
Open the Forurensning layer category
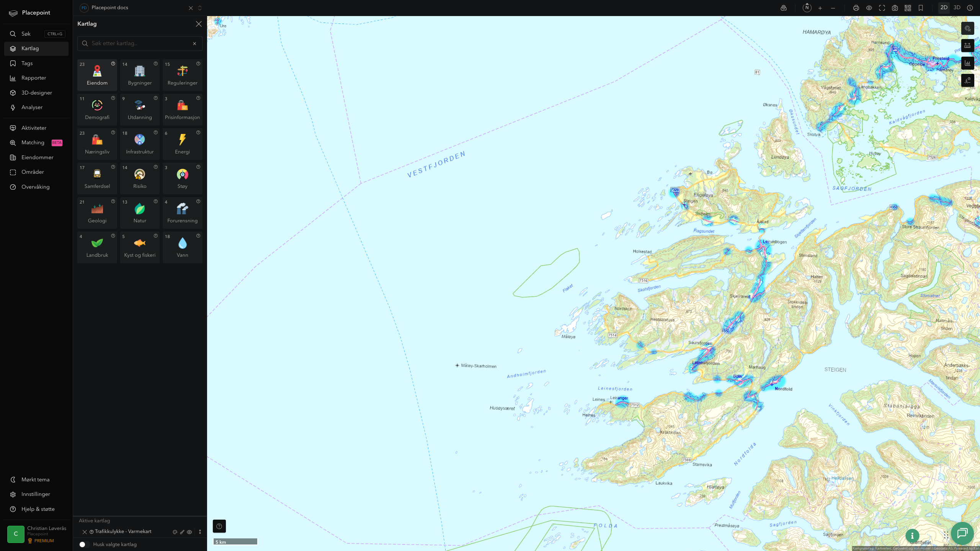tap(183, 213)
